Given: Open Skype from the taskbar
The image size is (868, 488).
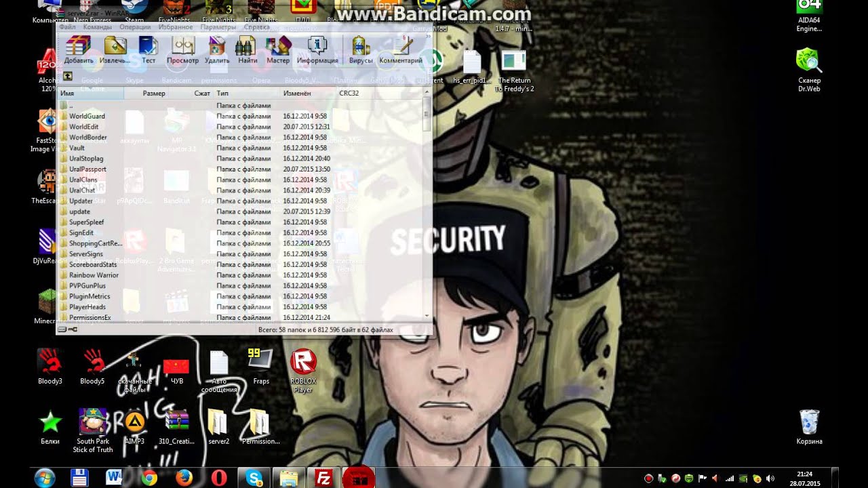Looking at the screenshot, I should [254, 478].
